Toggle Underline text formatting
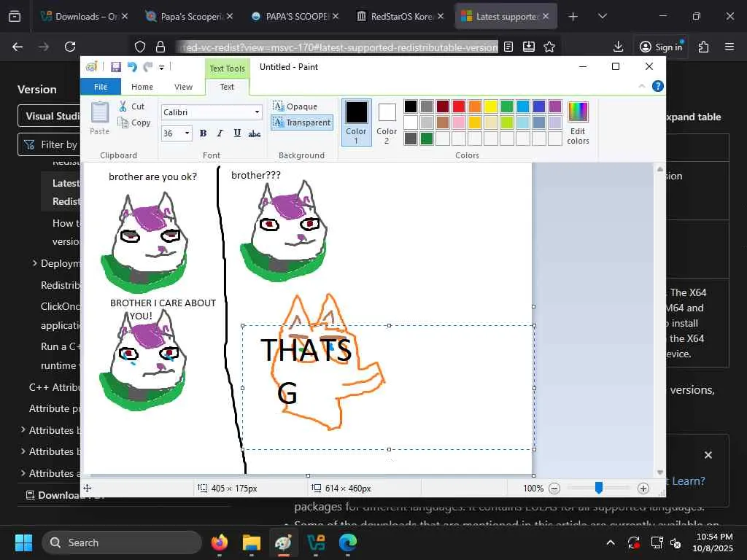Viewport: 747px width, 560px height. coord(237,133)
